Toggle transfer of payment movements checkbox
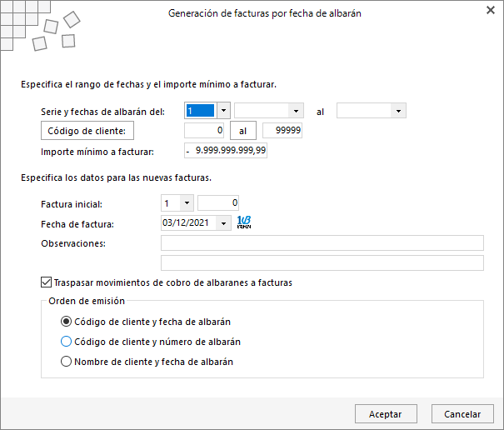The image size is (504, 430). (x=46, y=282)
